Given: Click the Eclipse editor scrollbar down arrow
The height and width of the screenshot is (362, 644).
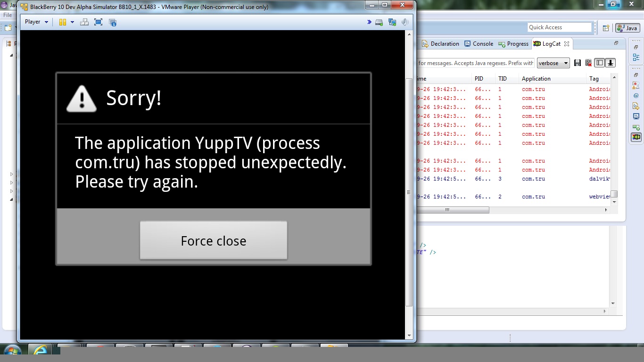Looking at the screenshot, I should (x=613, y=304).
